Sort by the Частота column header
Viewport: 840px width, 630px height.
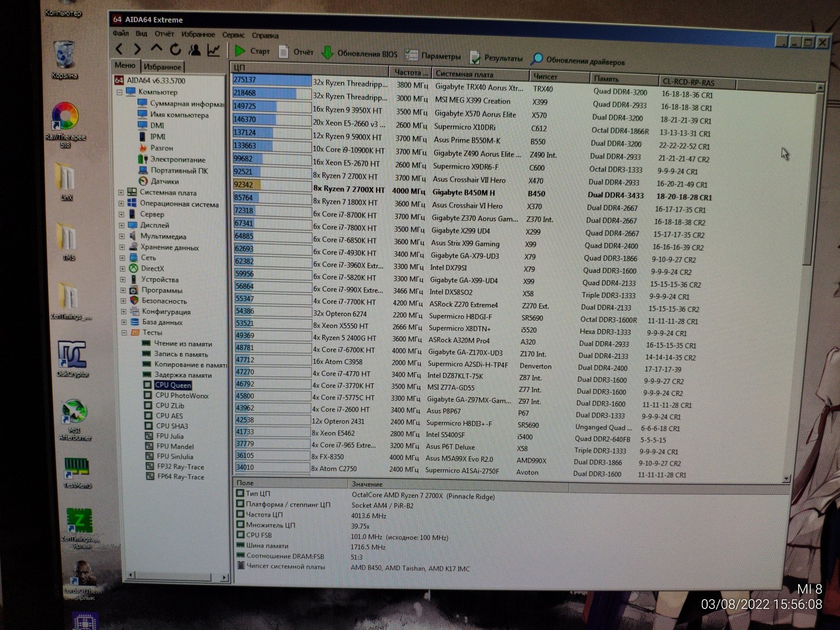[410, 72]
